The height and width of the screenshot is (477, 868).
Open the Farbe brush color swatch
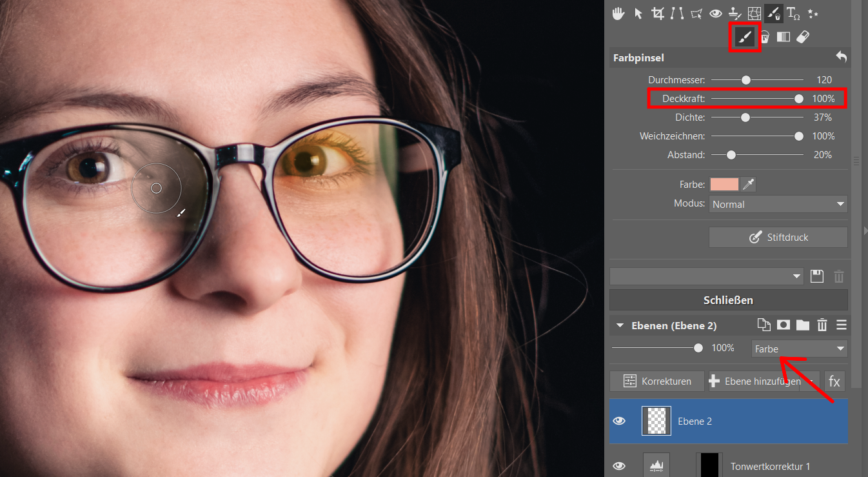724,185
